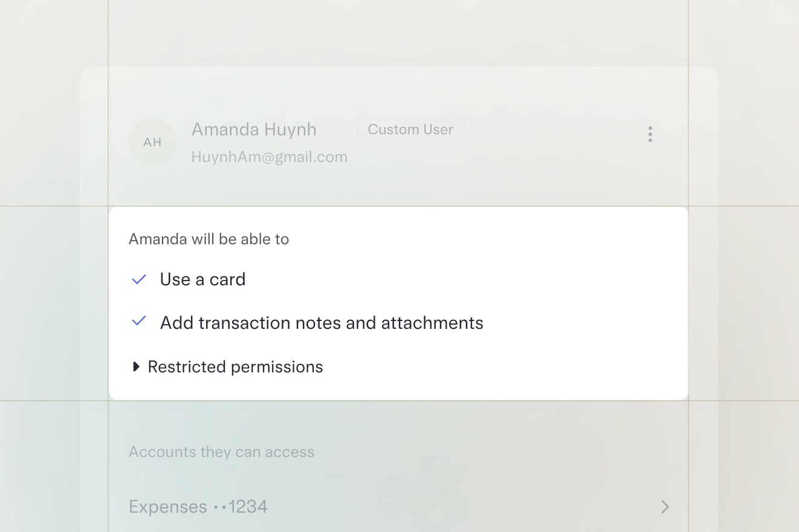The width and height of the screenshot is (799, 532).
Task: Select the Custom User role badge
Action: coord(410,129)
